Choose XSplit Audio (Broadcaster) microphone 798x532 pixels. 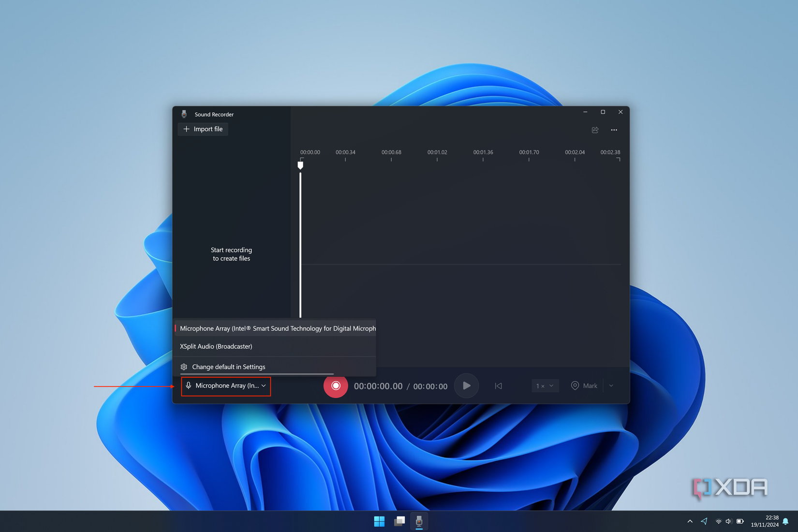tap(275, 346)
